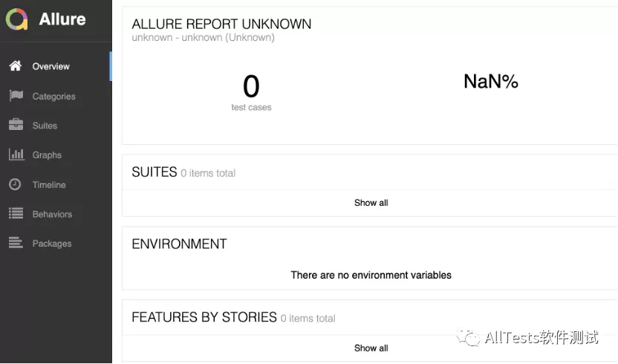Select the Behaviors label in sidebar
Viewport: 618px width, 364px height.
(x=53, y=214)
